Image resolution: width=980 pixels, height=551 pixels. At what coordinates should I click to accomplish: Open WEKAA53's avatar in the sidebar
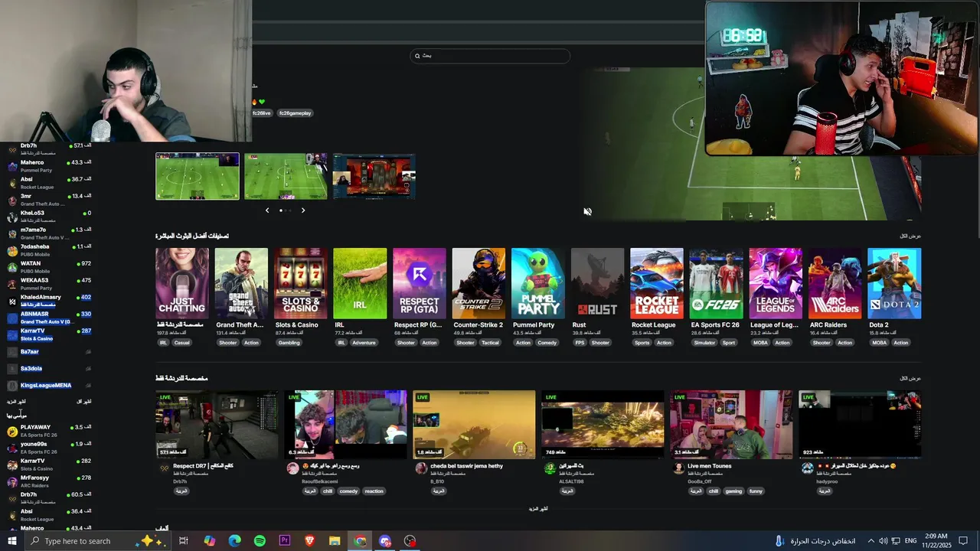pos(12,284)
